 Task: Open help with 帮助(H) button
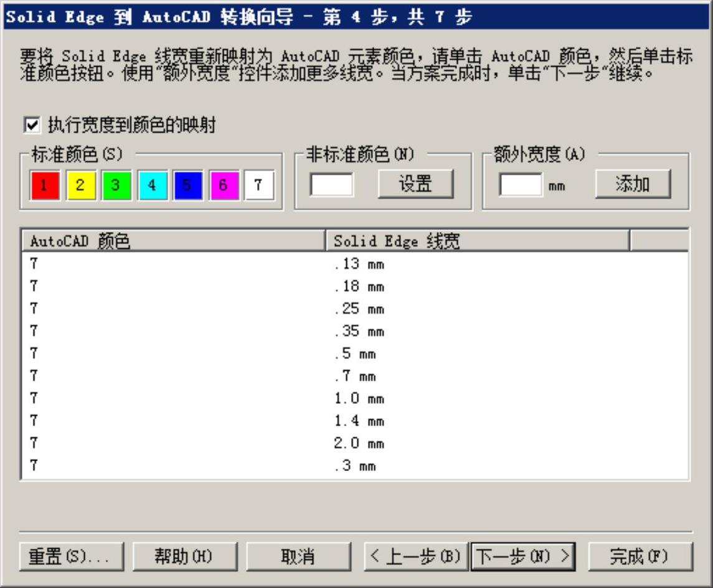(x=185, y=556)
